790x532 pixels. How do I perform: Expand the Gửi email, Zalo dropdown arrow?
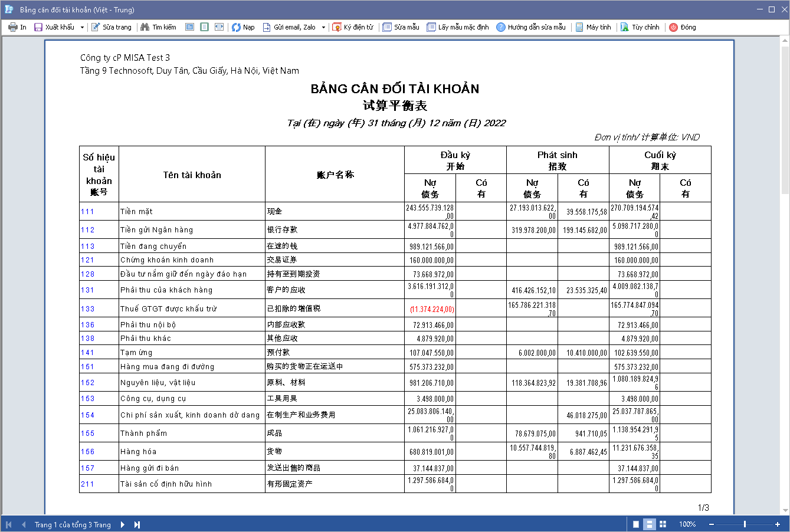[x=323, y=27]
